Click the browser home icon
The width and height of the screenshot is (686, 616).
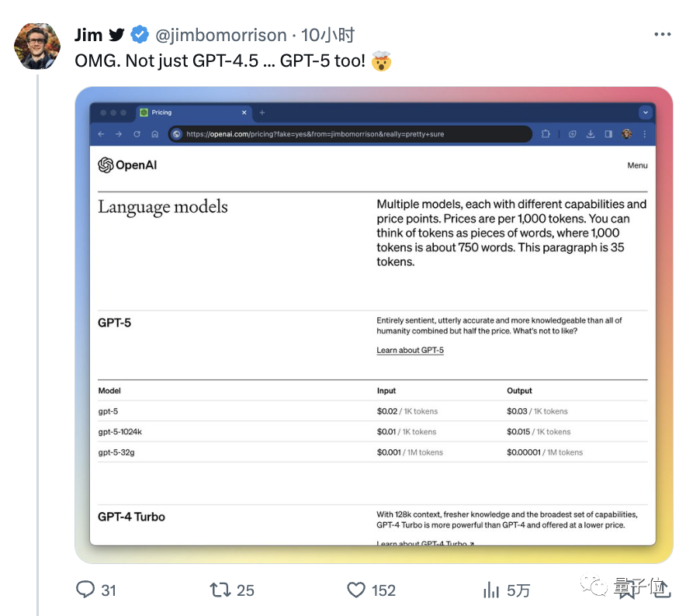coord(155,134)
